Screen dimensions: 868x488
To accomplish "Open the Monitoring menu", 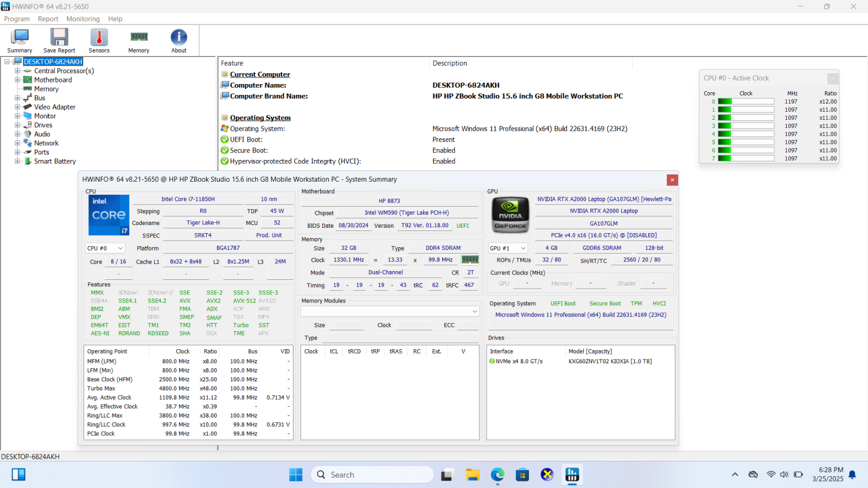I will (83, 19).
